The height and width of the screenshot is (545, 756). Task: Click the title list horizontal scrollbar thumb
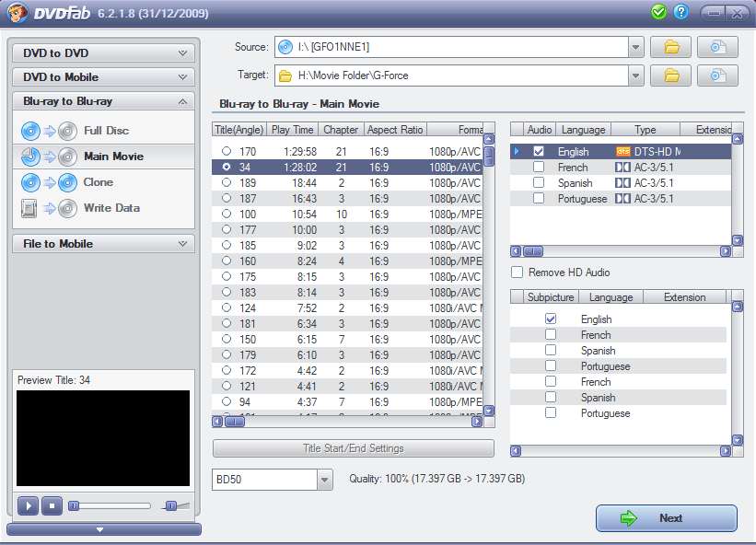point(235,423)
